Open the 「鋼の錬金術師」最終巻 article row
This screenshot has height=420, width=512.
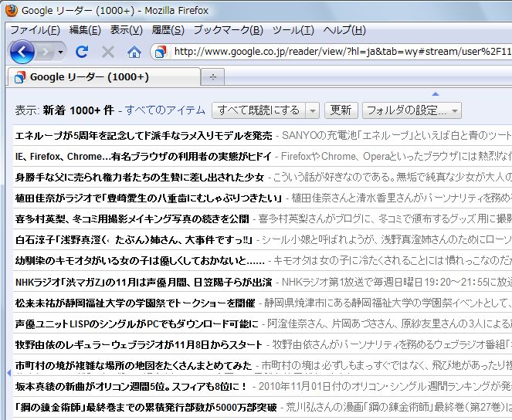(x=263, y=407)
